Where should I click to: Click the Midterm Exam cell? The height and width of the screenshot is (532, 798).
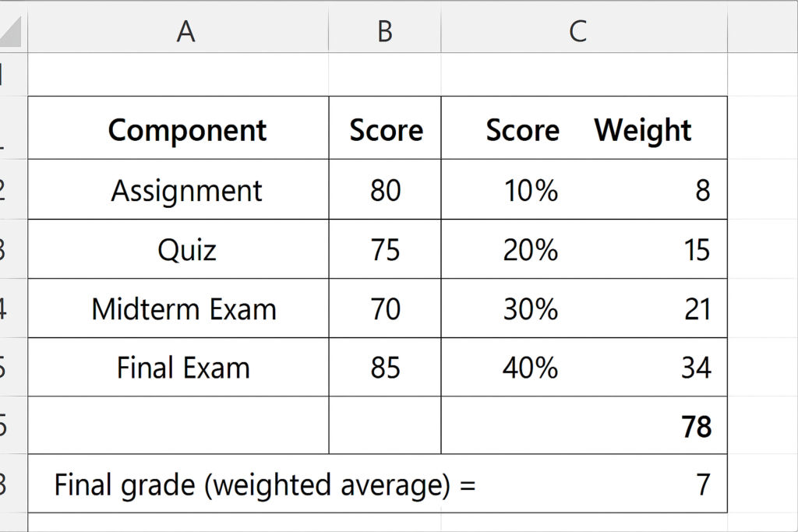click(178, 308)
